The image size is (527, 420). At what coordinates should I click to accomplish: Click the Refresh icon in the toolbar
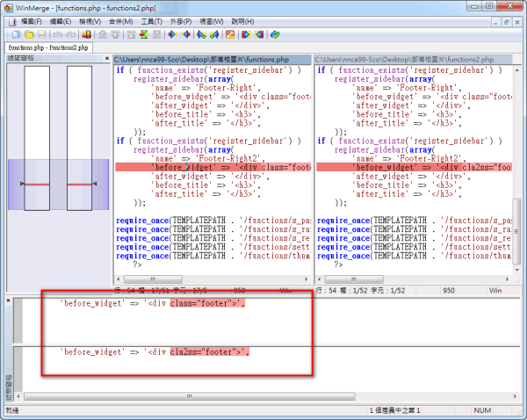point(275,34)
